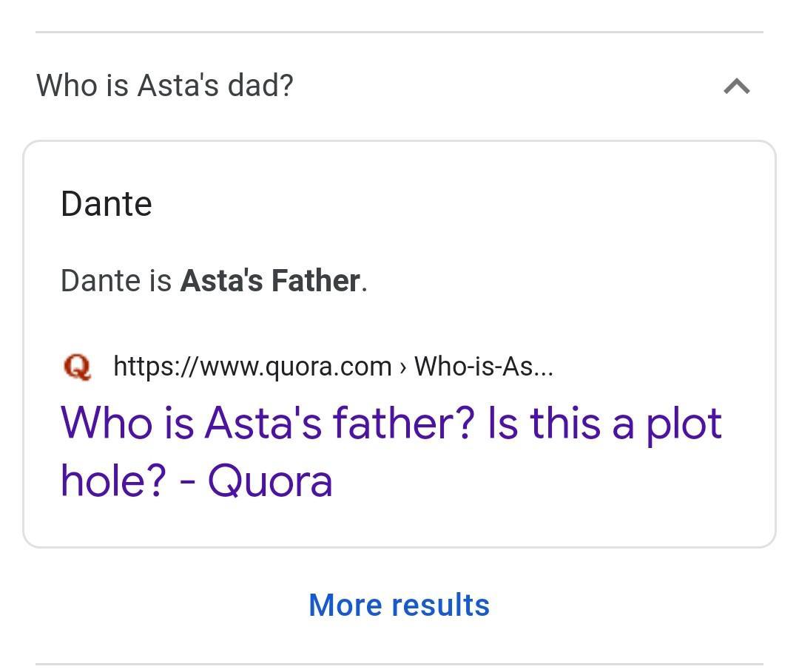Viewport: 799px width, 672px height.
Task: Click the red Quora favicon
Action: pyautogui.click(x=78, y=366)
